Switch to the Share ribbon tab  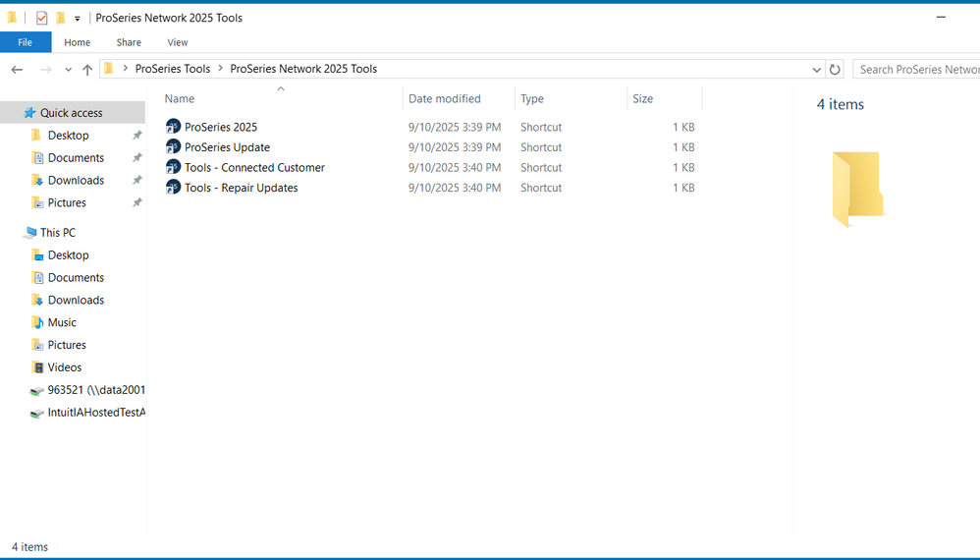[129, 42]
